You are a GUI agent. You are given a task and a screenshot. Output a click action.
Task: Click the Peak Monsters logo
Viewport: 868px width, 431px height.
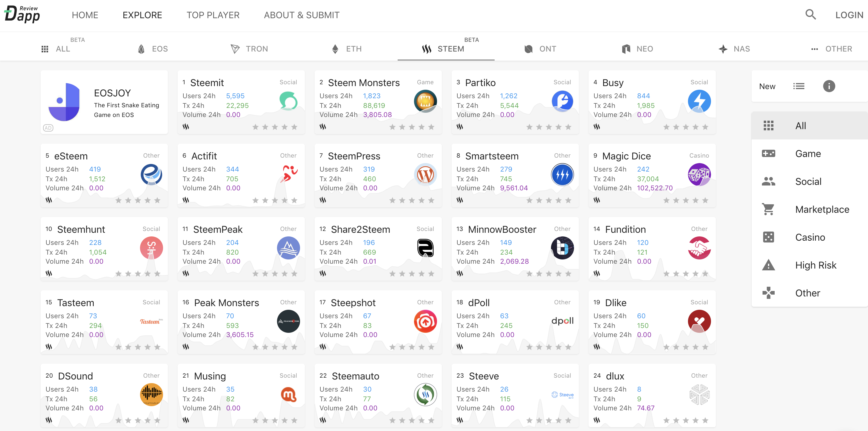pos(289,321)
